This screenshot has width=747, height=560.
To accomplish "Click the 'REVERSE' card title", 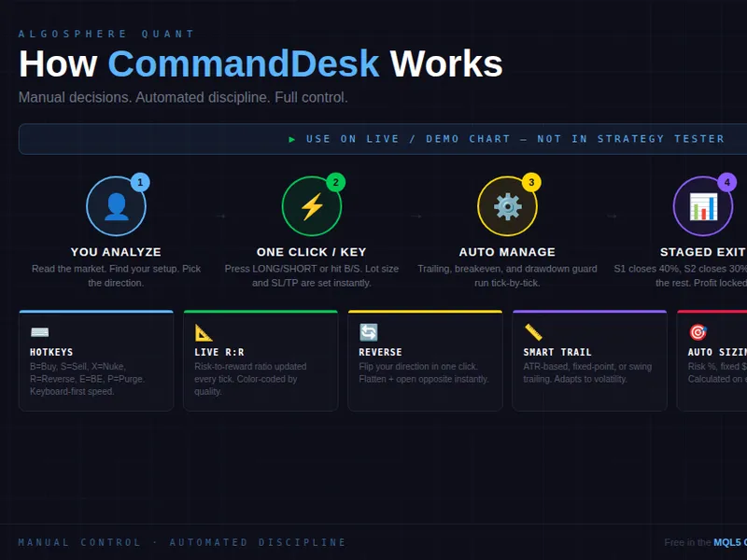I will coord(380,353).
